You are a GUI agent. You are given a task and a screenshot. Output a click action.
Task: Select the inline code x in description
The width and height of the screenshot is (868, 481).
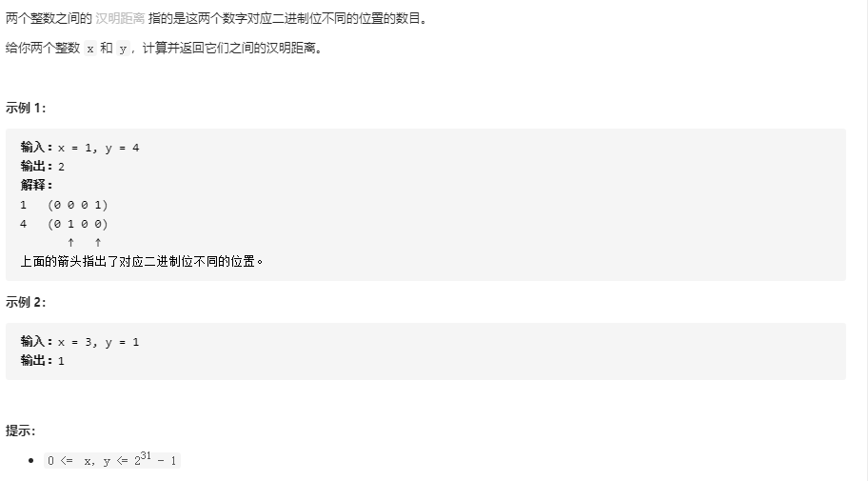pos(90,49)
